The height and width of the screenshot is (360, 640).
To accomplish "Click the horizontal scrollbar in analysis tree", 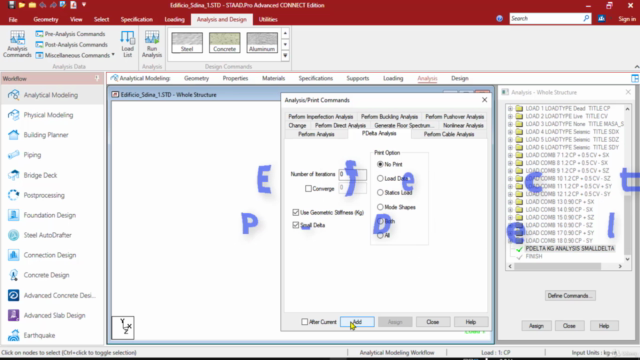I will coord(558,266).
